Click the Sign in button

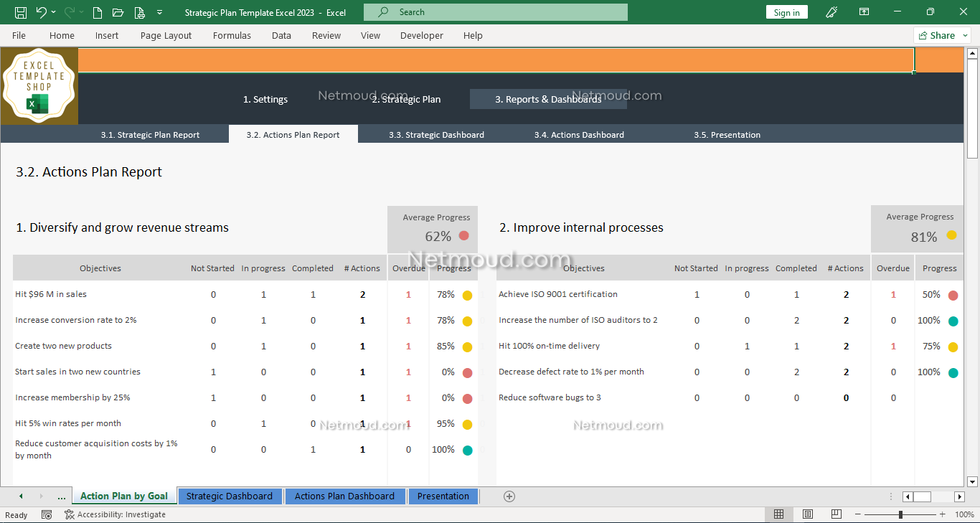(787, 12)
